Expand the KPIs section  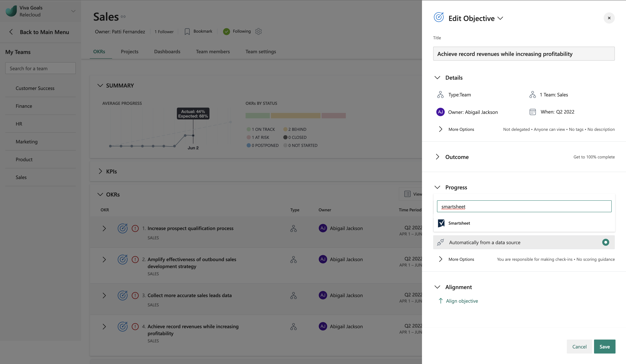(x=100, y=171)
